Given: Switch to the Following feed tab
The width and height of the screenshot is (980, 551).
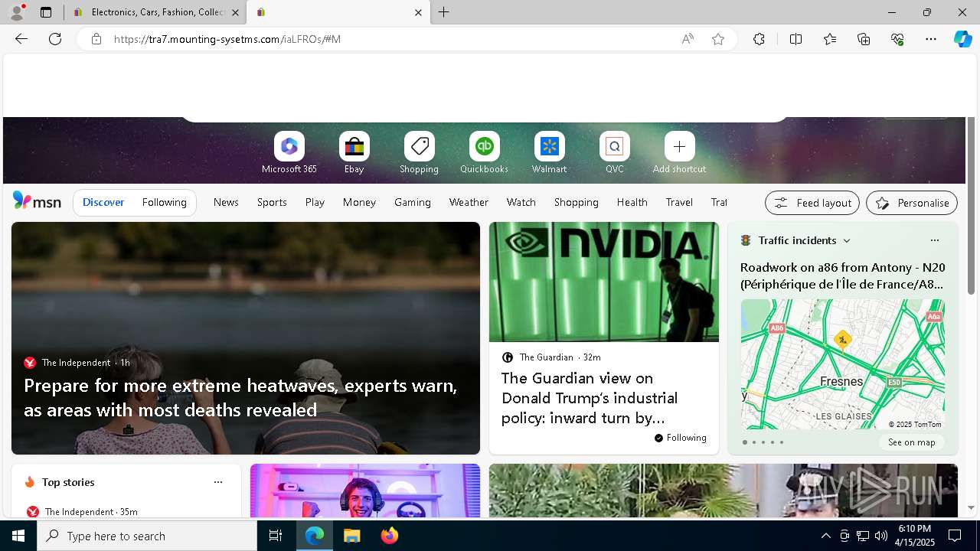Looking at the screenshot, I should pos(164,202).
